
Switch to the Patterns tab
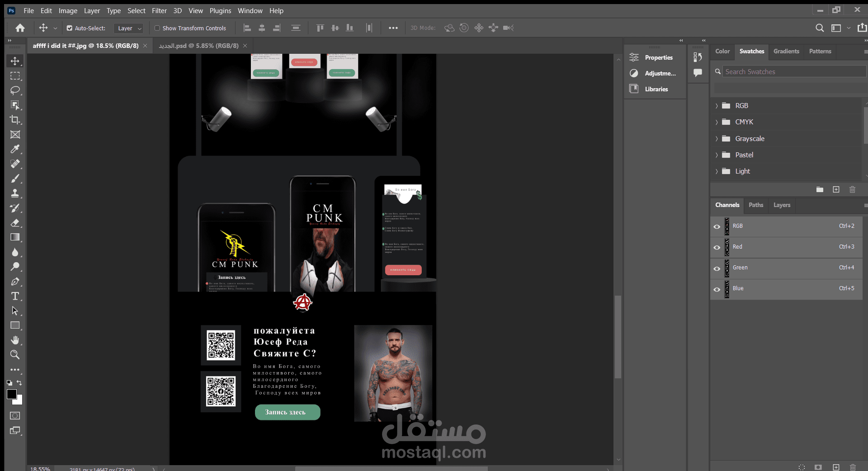820,51
